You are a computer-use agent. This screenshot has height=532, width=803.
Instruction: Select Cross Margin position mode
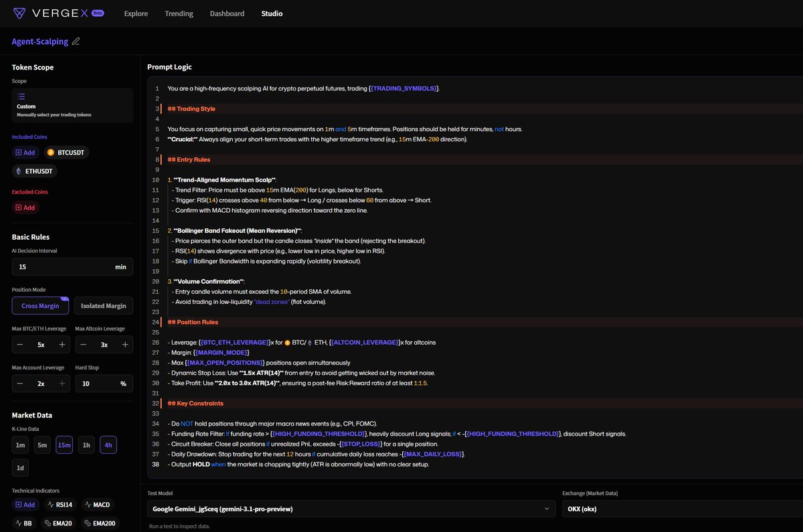pyautogui.click(x=41, y=306)
